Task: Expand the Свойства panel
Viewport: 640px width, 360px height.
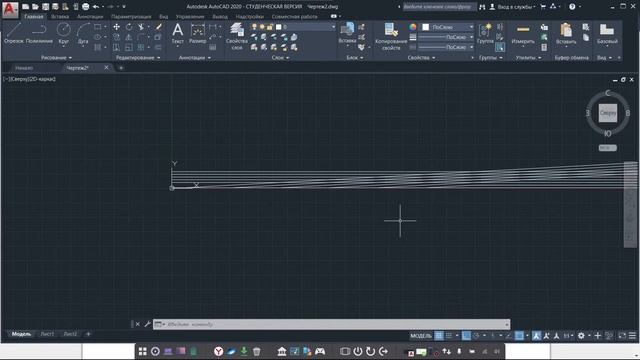Action: point(421,58)
